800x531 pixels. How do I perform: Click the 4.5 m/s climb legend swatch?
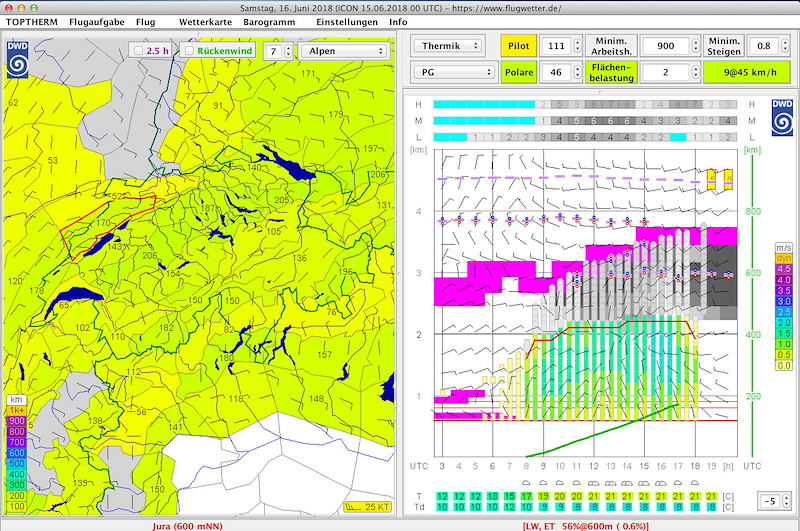pos(784,269)
